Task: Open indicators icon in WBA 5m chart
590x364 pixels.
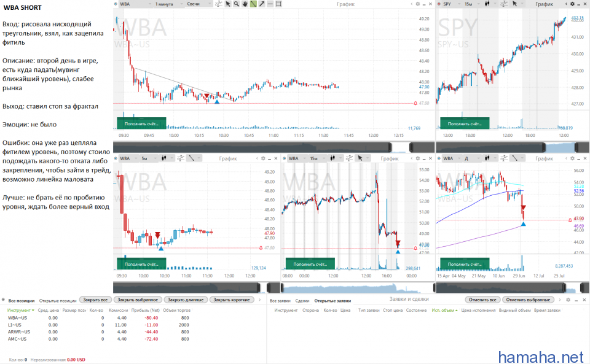Action: pos(181,158)
